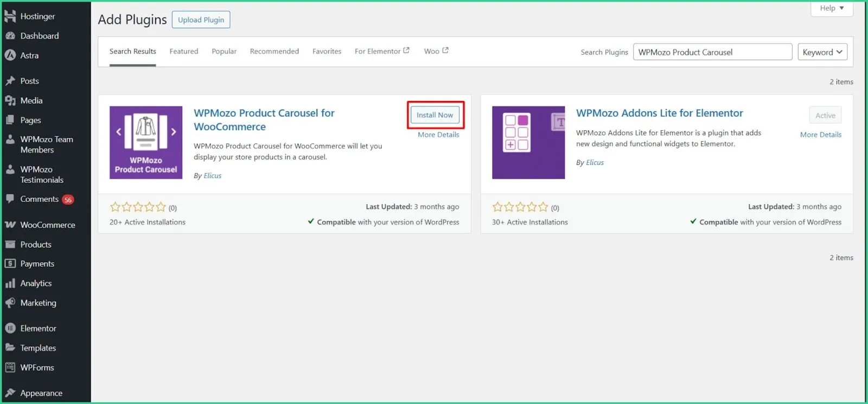Click the disabled Active button
This screenshot has height=404, width=868.
coord(825,115)
